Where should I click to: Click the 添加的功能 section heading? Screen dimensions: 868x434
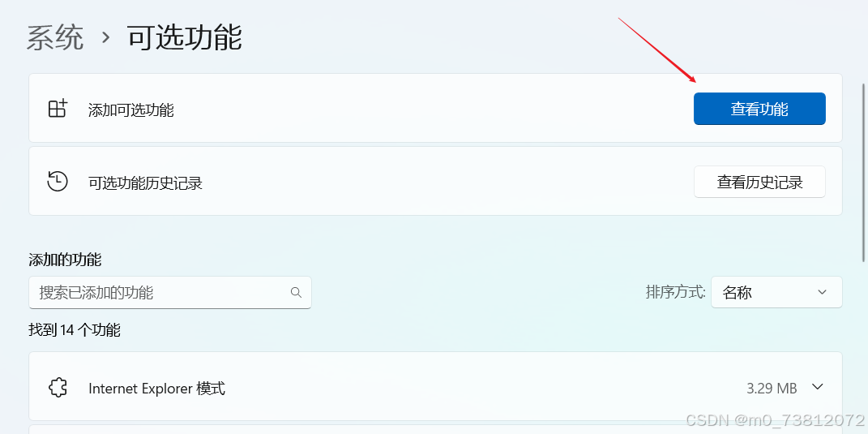click(65, 260)
